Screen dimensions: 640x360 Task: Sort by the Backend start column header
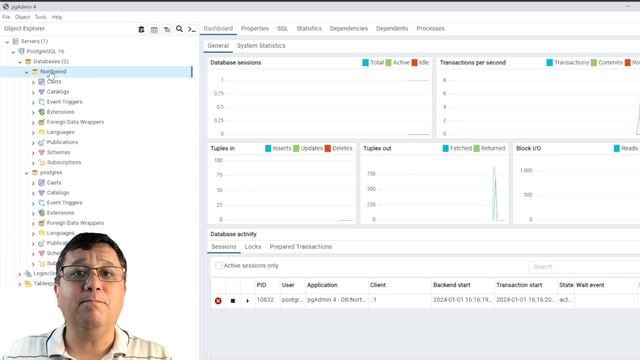pos(452,285)
